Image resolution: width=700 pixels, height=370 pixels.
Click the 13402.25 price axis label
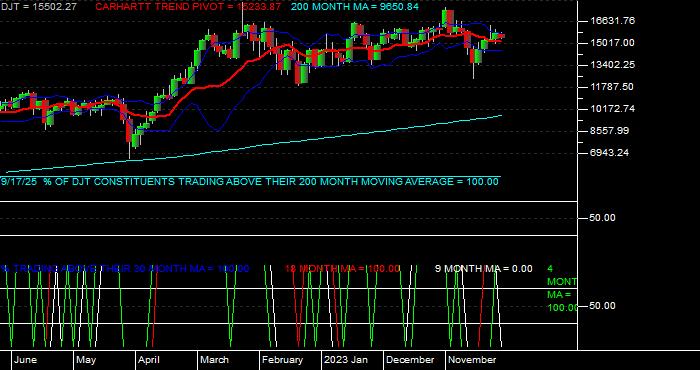[612, 65]
